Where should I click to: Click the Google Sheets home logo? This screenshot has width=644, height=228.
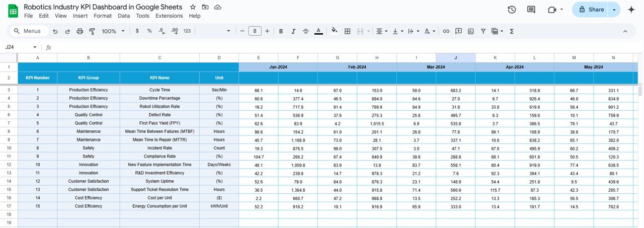[13, 11]
